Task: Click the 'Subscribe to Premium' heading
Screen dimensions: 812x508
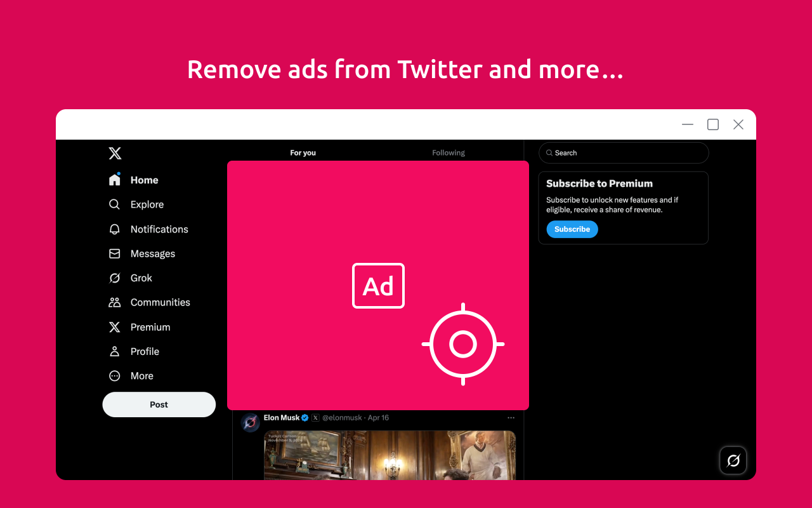Action: pyautogui.click(x=599, y=184)
